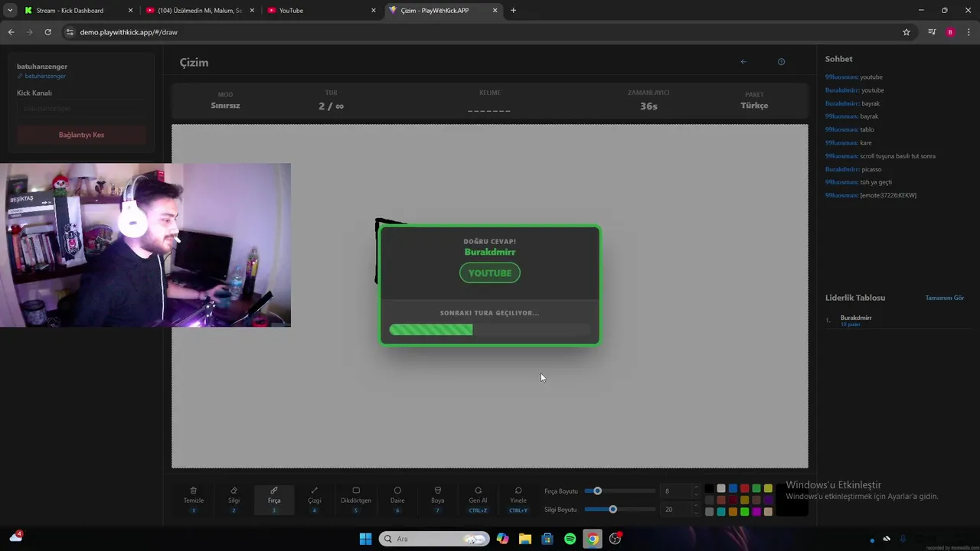The image size is (980, 551).
Task: Click the chat message 'scroll tuşuna basılı tut sonra'
Action: (897, 156)
